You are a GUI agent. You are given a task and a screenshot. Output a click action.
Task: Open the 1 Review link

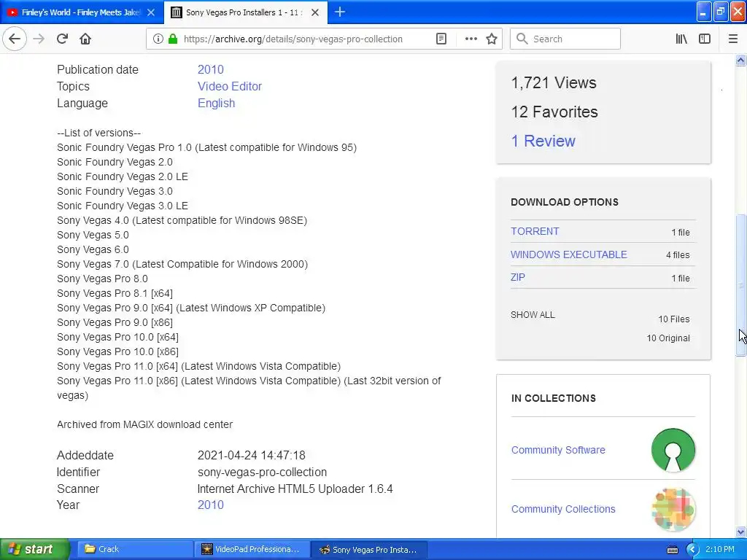click(543, 141)
